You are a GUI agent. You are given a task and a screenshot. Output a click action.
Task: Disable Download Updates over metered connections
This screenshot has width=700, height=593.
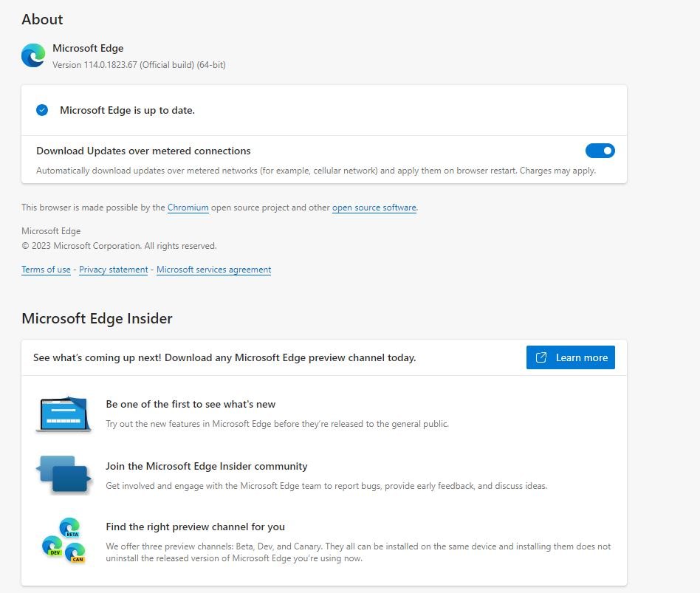[600, 151]
